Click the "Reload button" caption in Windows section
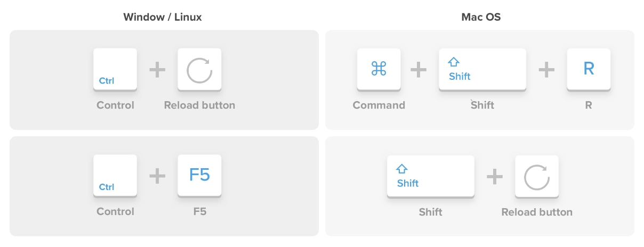 tap(199, 105)
